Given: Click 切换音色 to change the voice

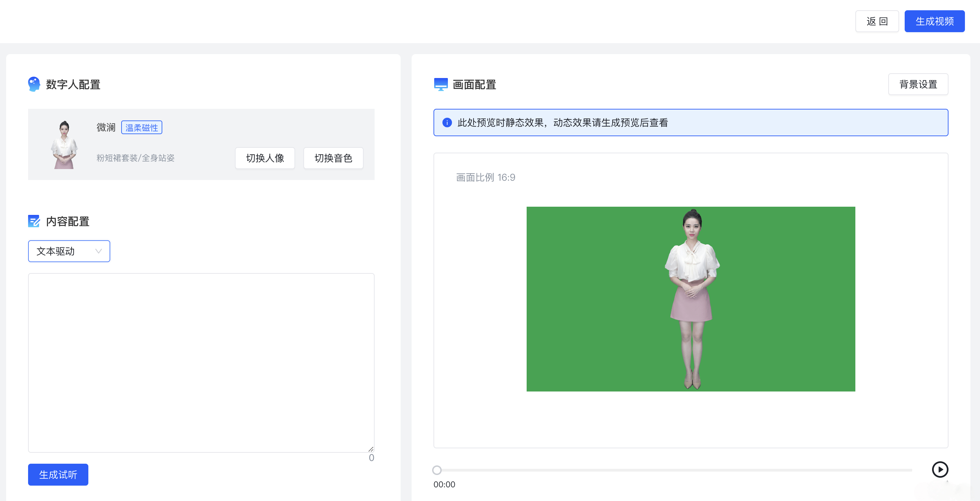Looking at the screenshot, I should [x=333, y=158].
